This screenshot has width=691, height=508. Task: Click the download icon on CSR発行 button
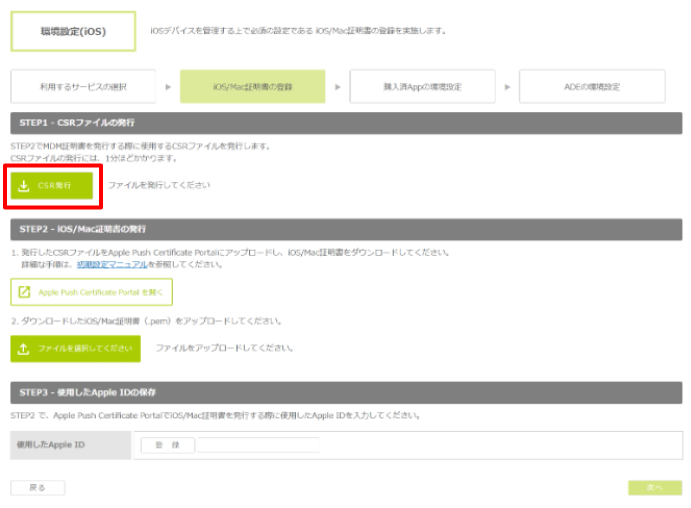tap(24, 186)
